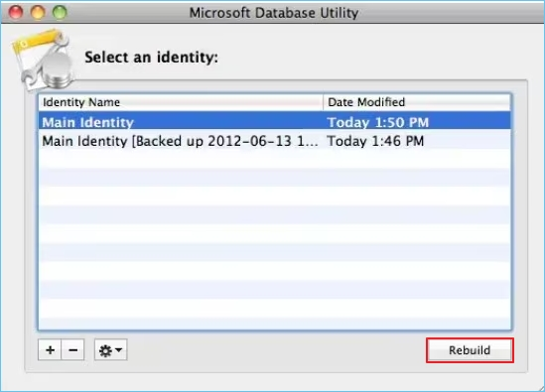This screenshot has width=545, height=392.
Task: Open the gear action menu
Action: pyautogui.click(x=110, y=350)
